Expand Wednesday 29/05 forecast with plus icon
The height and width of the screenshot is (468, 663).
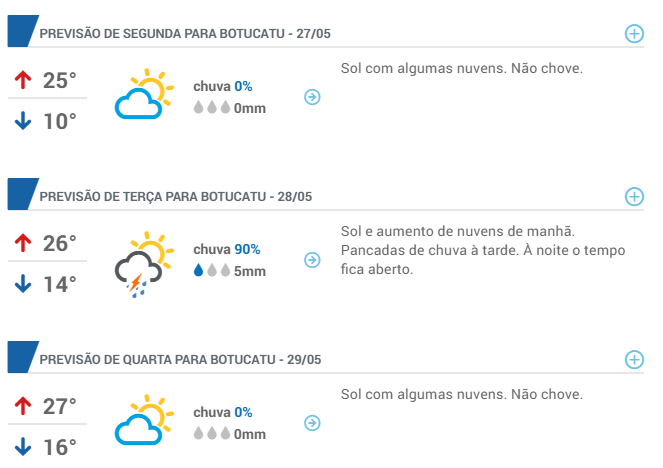click(634, 359)
